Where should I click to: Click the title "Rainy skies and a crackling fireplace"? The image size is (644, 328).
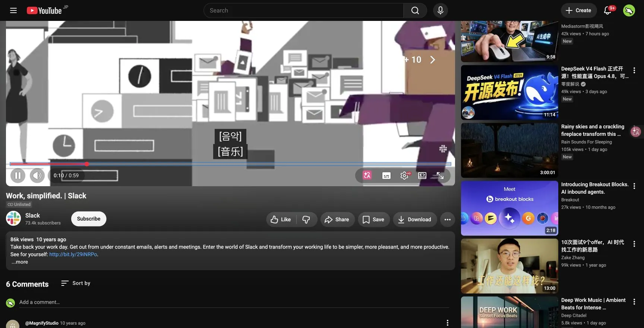[593, 130]
